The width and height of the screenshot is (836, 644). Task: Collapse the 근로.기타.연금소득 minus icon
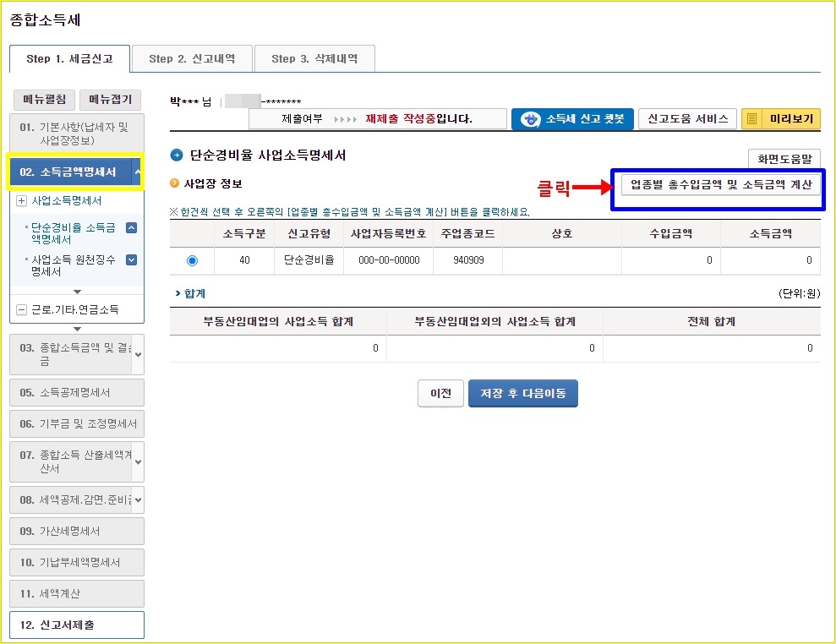(x=21, y=309)
